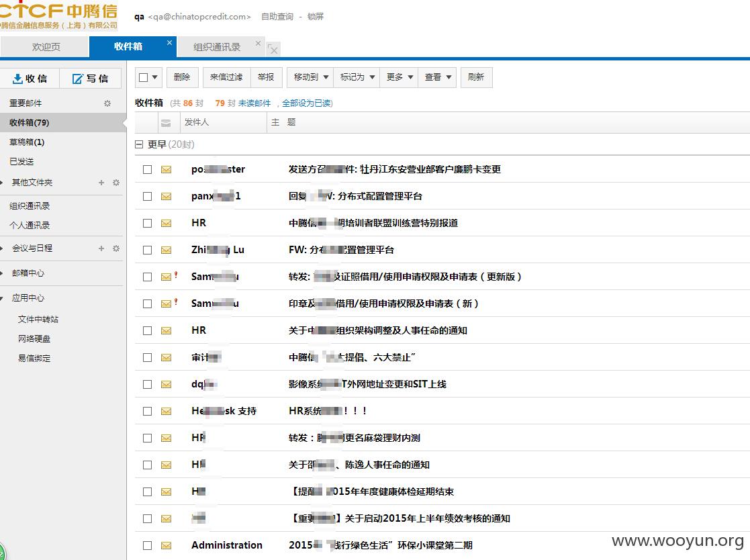The height and width of the screenshot is (560, 750).
Task: Close the 收件箱 tab
Action: point(169,42)
